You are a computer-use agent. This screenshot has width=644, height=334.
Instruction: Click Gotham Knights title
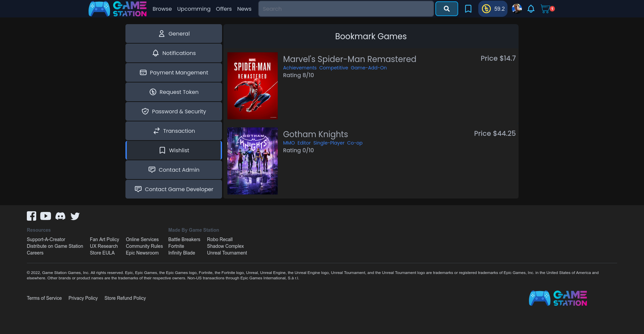coord(315,134)
